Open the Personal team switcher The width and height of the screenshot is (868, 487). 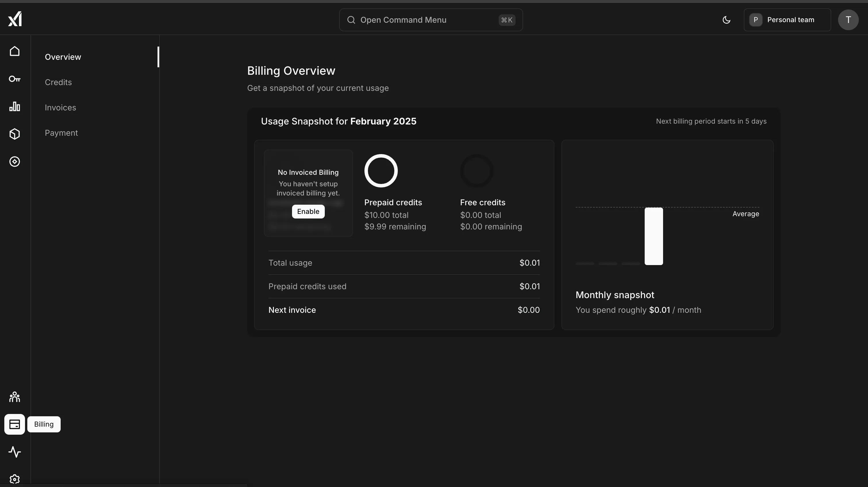tap(788, 20)
